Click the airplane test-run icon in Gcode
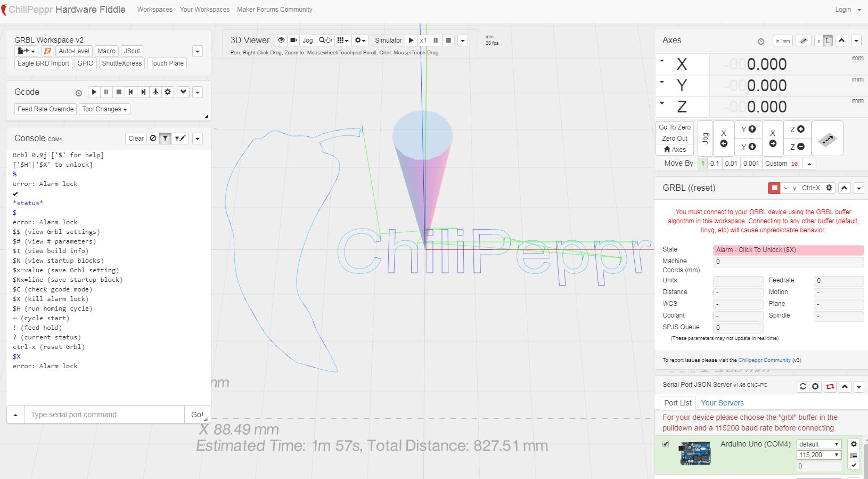Screen dimensions: 868x479 [155, 92]
